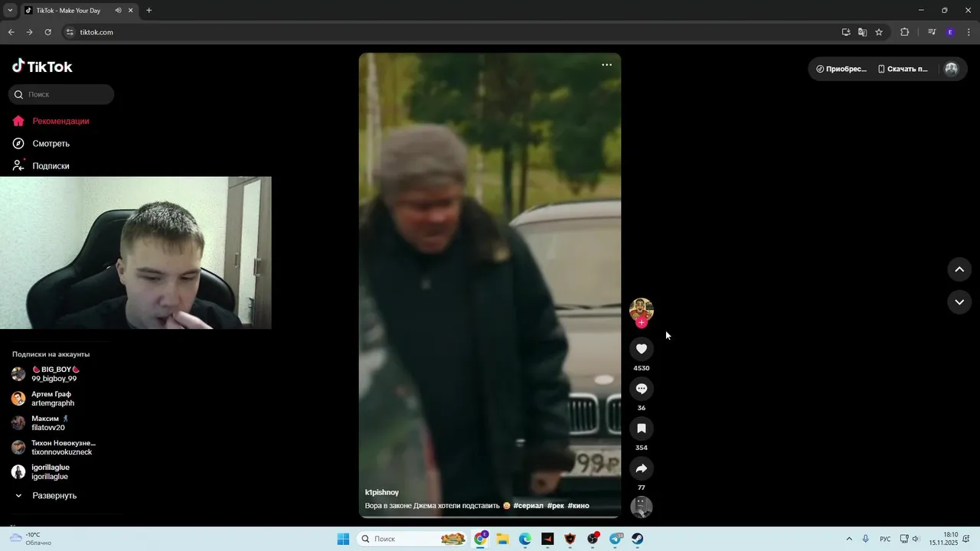Open the three-dots menu on the video
Viewport: 980px width, 551px height.
click(x=606, y=65)
